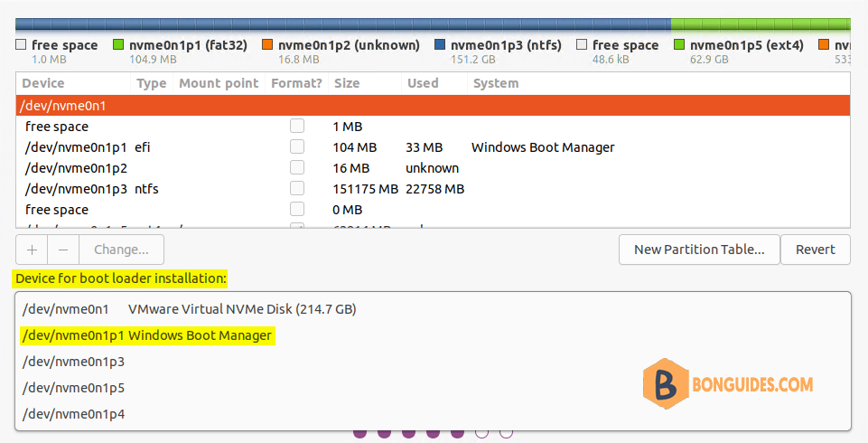This screenshot has height=443, width=868.
Task: Select /dev/nvme0n1p1 Windows Boot Manager boot device
Action: (146, 335)
